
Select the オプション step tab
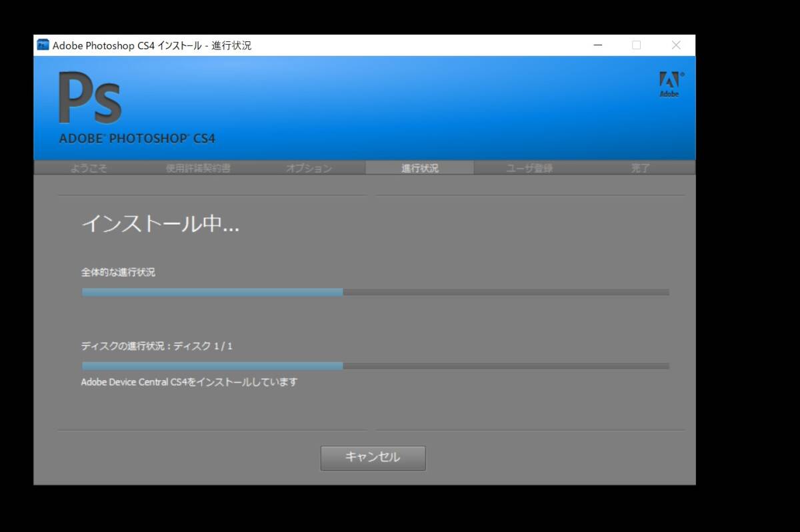(309, 168)
